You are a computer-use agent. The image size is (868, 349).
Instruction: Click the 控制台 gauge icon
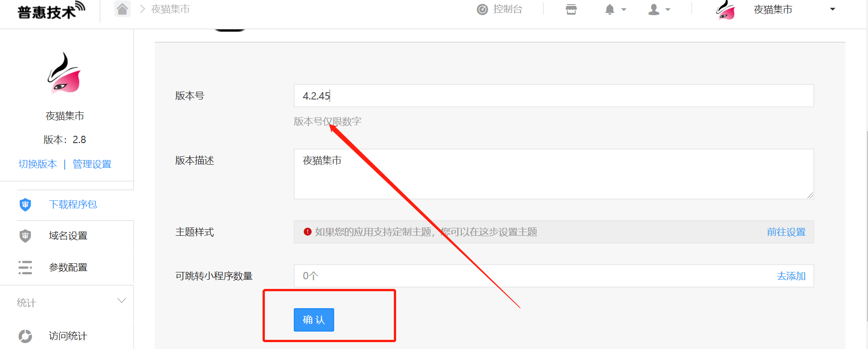point(482,9)
